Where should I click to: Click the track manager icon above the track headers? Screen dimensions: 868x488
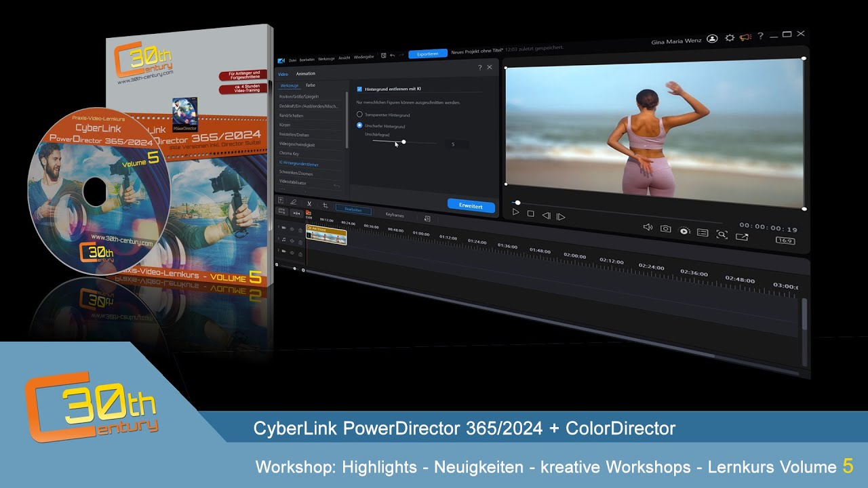(x=281, y=211)
